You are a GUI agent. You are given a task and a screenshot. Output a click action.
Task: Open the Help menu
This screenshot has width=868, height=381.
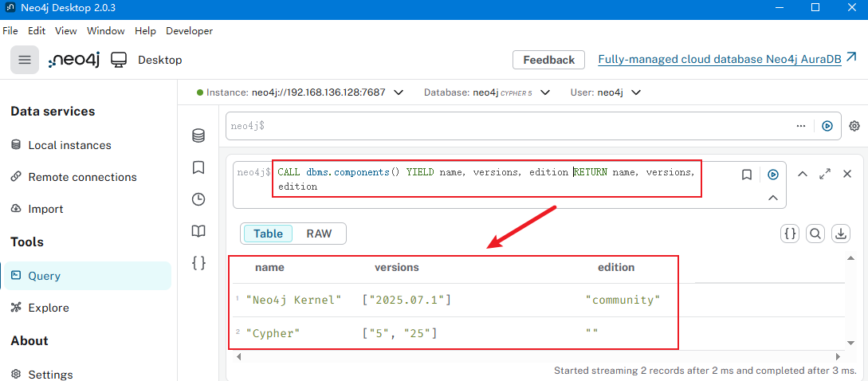pyautogui.click(x=146, y=31)
